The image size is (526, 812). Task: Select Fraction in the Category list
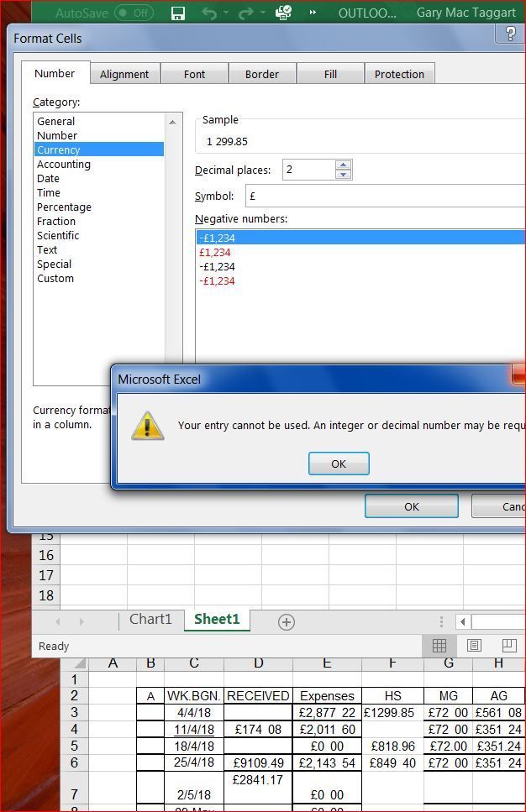coord(99,221)
